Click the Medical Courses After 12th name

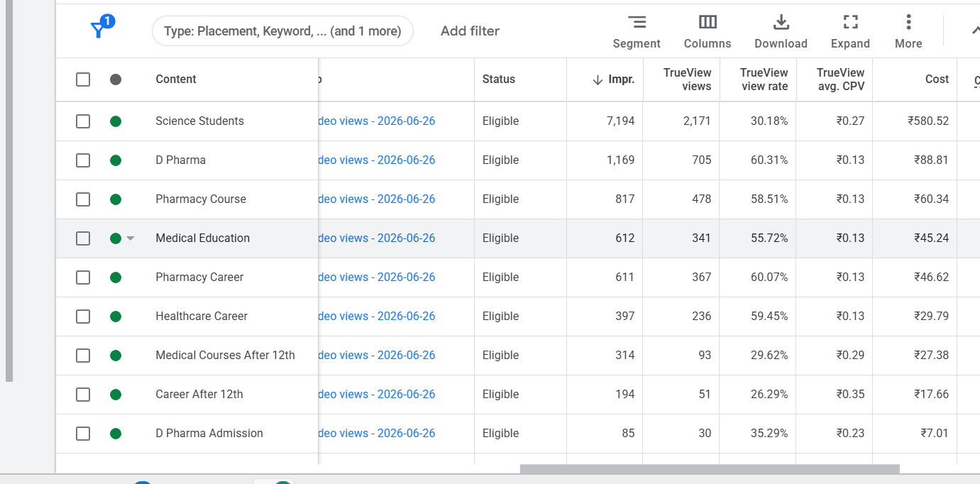pos(225,356)
